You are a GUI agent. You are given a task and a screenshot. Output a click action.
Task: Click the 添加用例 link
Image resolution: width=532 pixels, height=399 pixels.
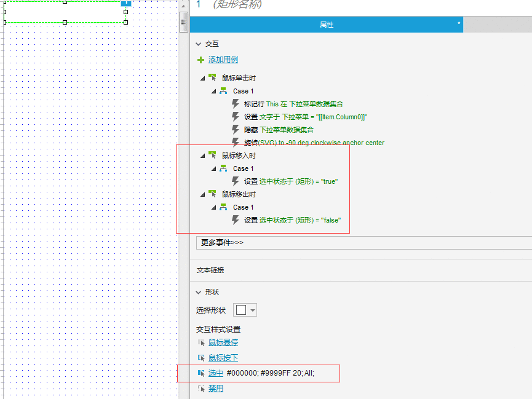click(223, 60)
